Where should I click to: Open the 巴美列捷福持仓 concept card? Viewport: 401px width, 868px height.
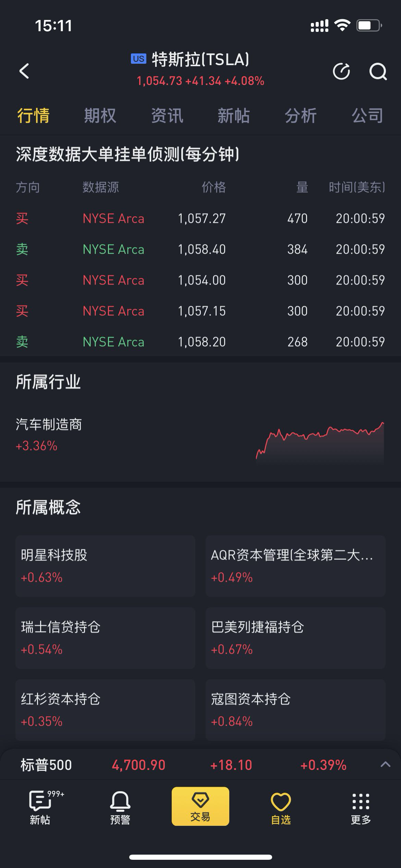coord(295,638)
